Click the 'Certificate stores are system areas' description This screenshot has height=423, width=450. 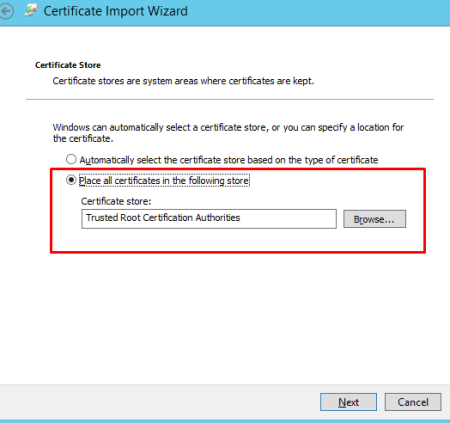click(x=183, y=81)
